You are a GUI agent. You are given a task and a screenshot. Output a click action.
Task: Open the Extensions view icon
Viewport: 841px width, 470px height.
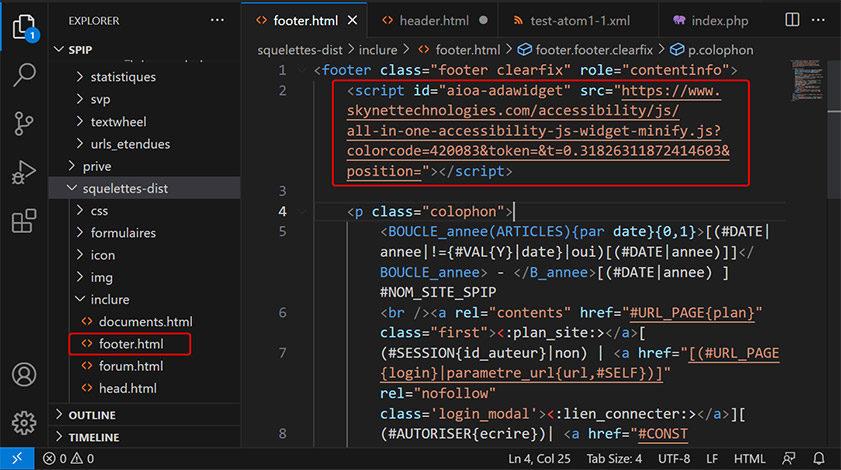24,221
